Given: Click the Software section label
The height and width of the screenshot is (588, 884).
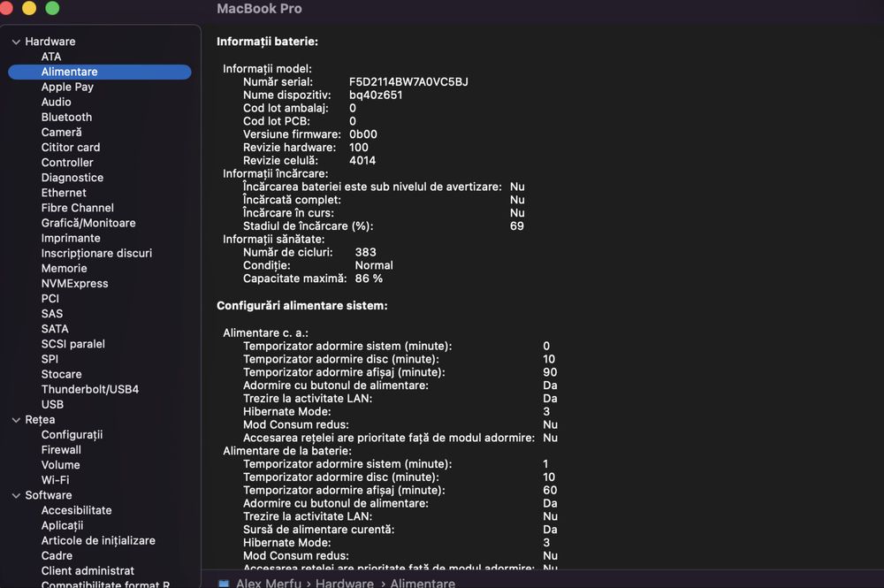Looking at the screenshot, I should 49,495.
